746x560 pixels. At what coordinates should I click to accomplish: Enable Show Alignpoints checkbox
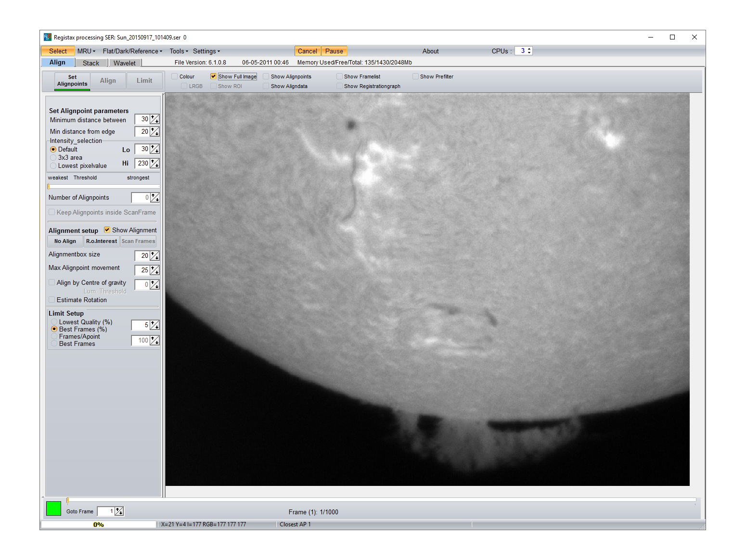(266, 76)
